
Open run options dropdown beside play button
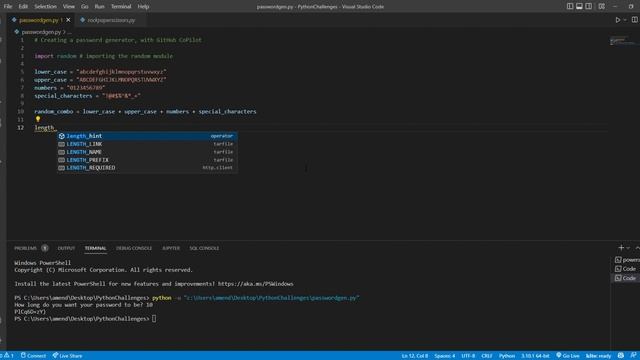625,20
